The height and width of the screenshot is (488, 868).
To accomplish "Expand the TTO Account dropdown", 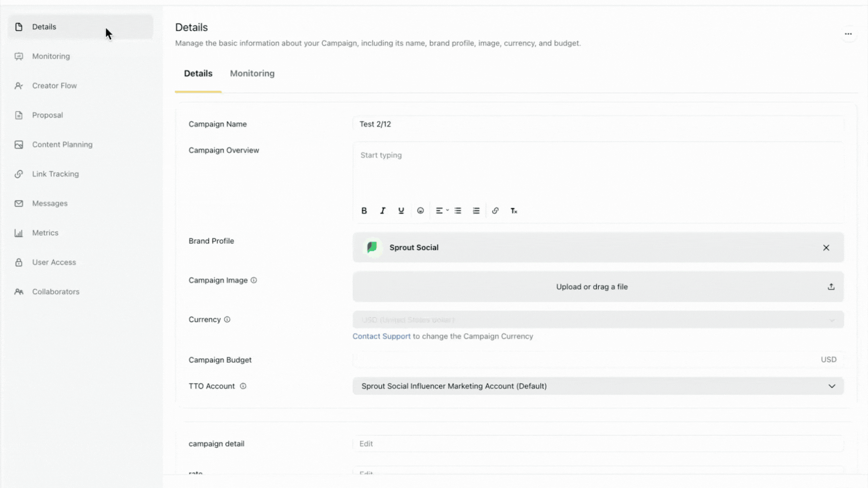I will 598,386.
